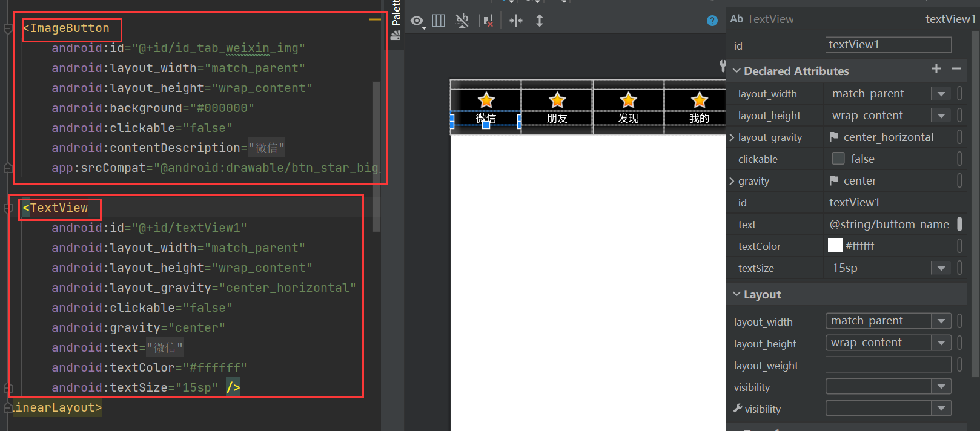
Task: Click the layout_weight input field
Action: point(889,364)
